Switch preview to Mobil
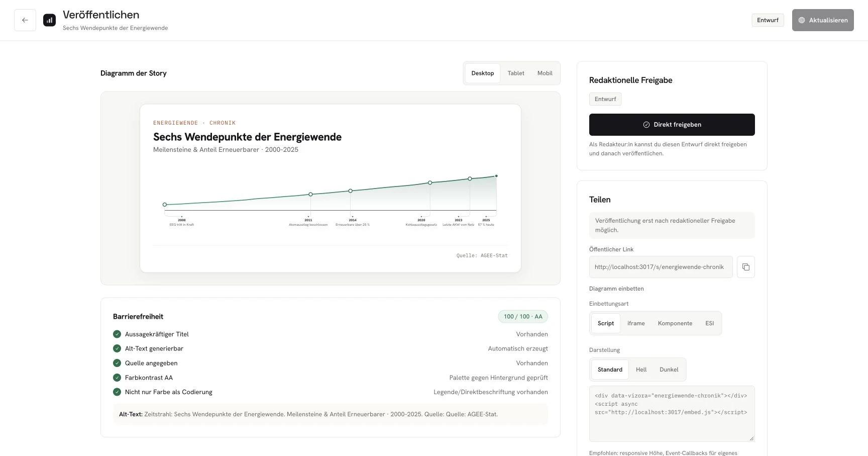This screenshot has height=456, width=868. click(x=545, y=73)
